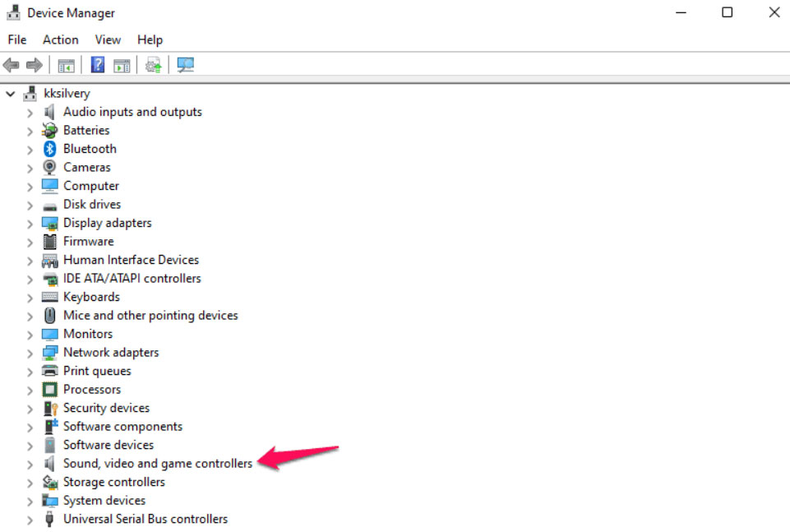Click the Batteries category icon

tap(49, 130)
